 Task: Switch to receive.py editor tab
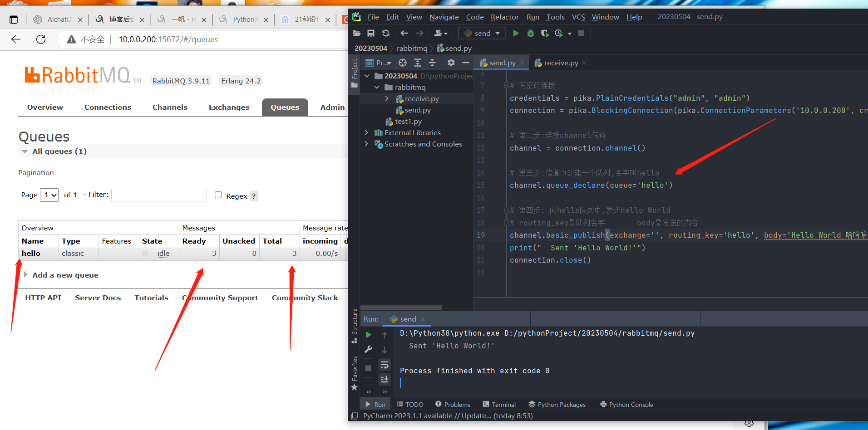[561, 63]
